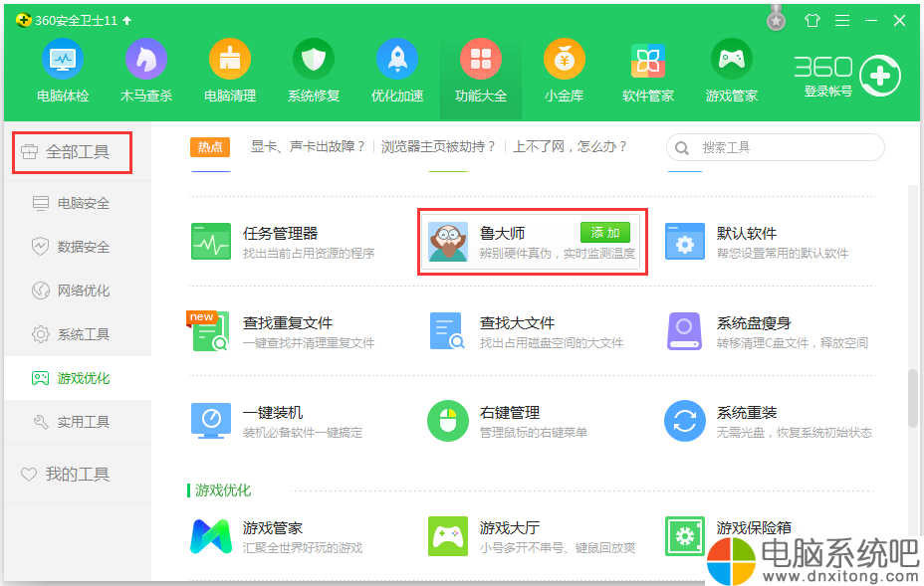Image resolution: width=924 pixels, height=586 pixels.
Task: Open the 游戏管家 gamepad icon
Action: click(x=732, y=59)
